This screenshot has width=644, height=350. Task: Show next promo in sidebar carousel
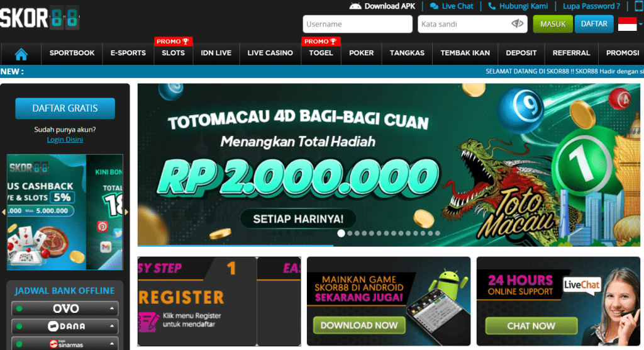126,212
